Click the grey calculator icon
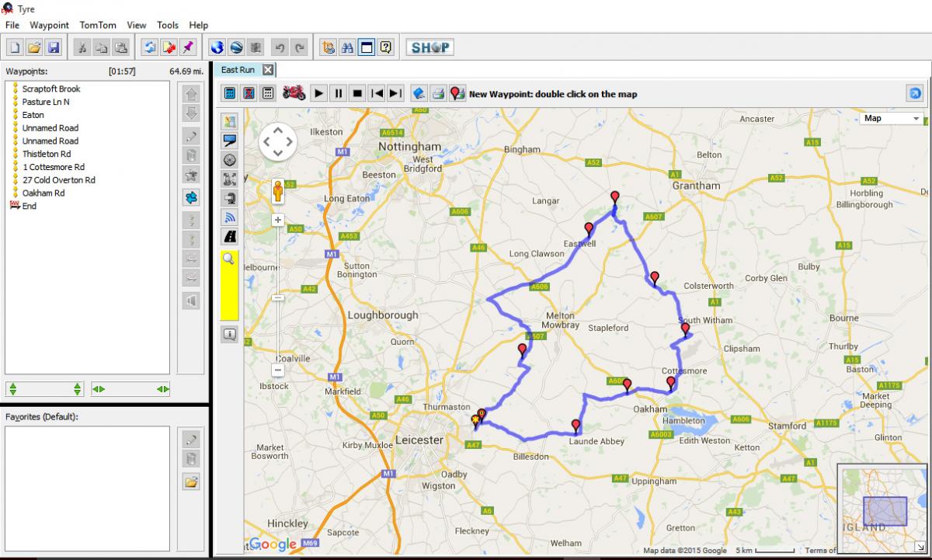 [x=268, y=93]
